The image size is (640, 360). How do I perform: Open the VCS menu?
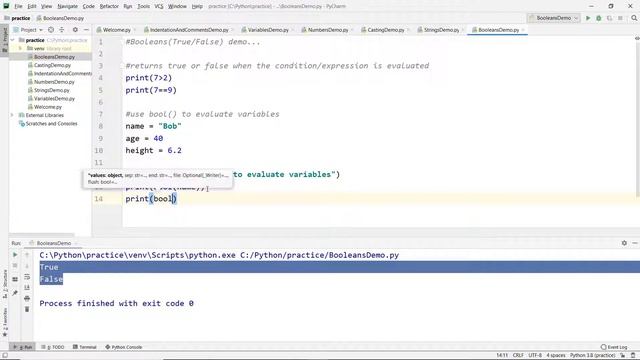pyautogui.click(x=159, y=6)
